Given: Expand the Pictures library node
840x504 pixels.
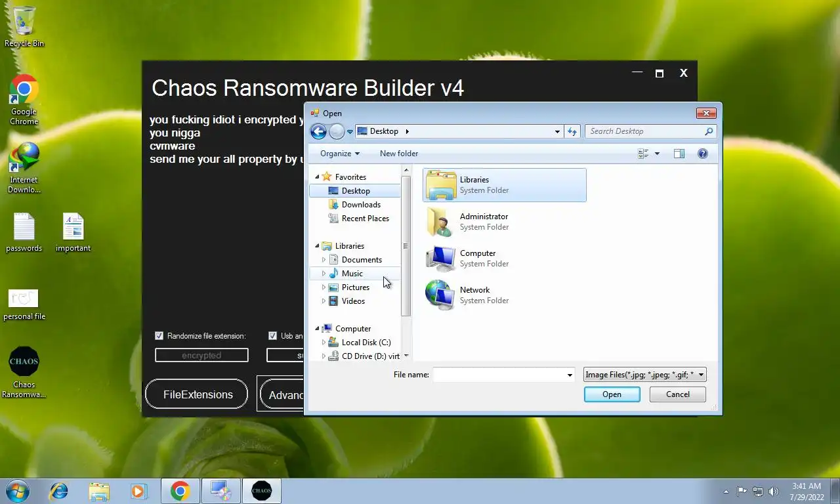Looking at the screenshot, I should [324, 287].
